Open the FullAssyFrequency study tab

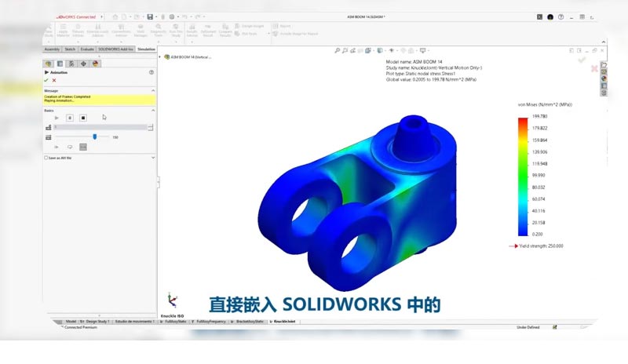(210, 322)
